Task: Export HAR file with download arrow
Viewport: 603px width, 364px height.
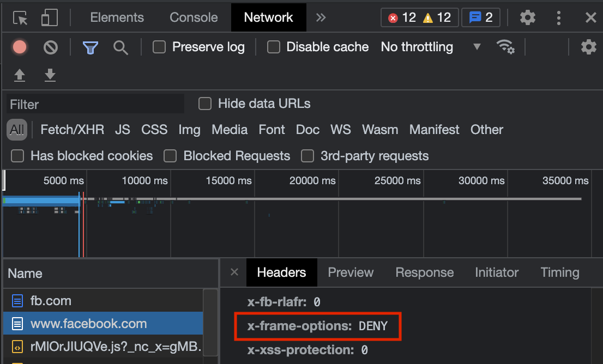Action: [x=50, y=75]
